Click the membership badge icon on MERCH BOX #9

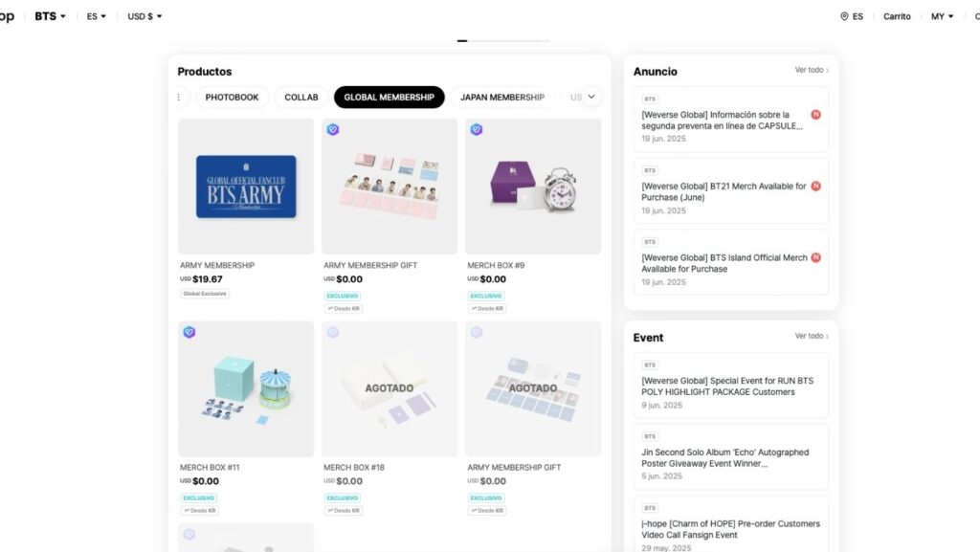point(477,129)
